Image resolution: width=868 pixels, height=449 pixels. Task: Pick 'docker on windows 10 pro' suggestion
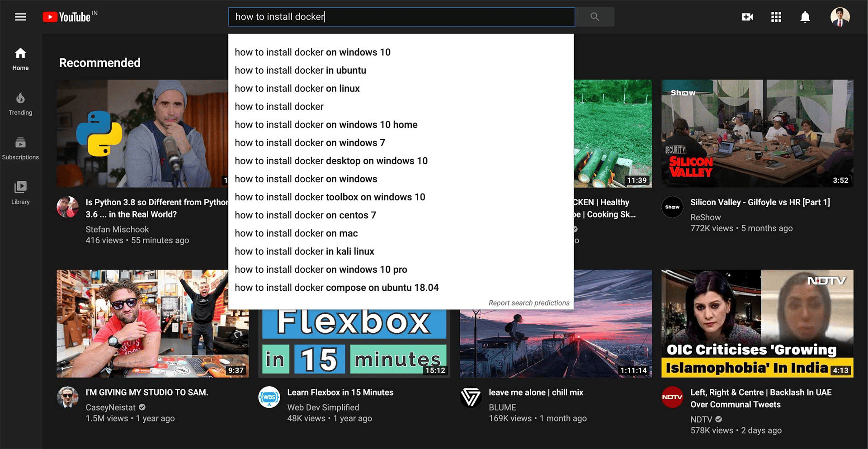(x=401, y=269)
